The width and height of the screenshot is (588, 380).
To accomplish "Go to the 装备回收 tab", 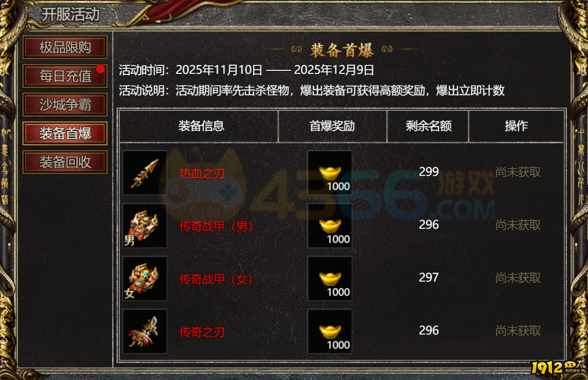I will pos(65,162).
